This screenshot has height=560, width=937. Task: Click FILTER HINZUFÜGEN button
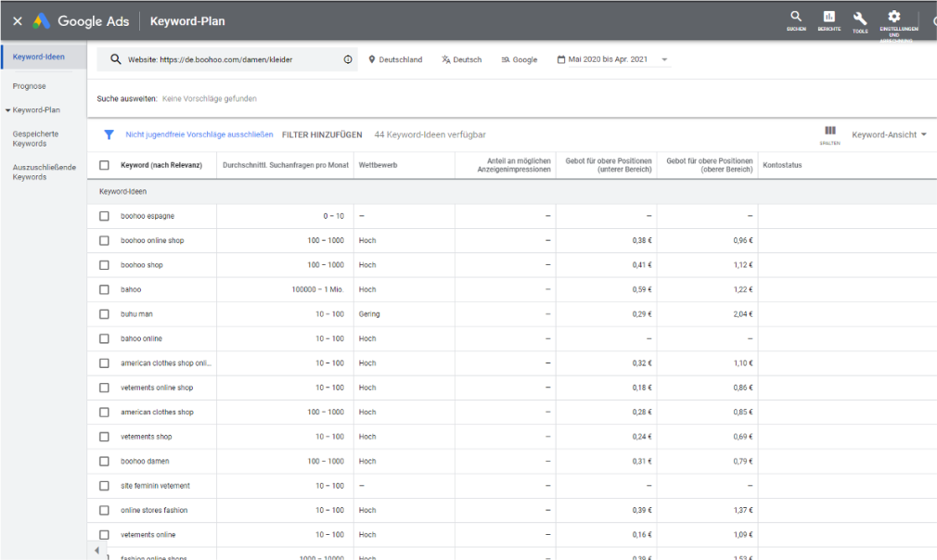[x=322, y=135]
